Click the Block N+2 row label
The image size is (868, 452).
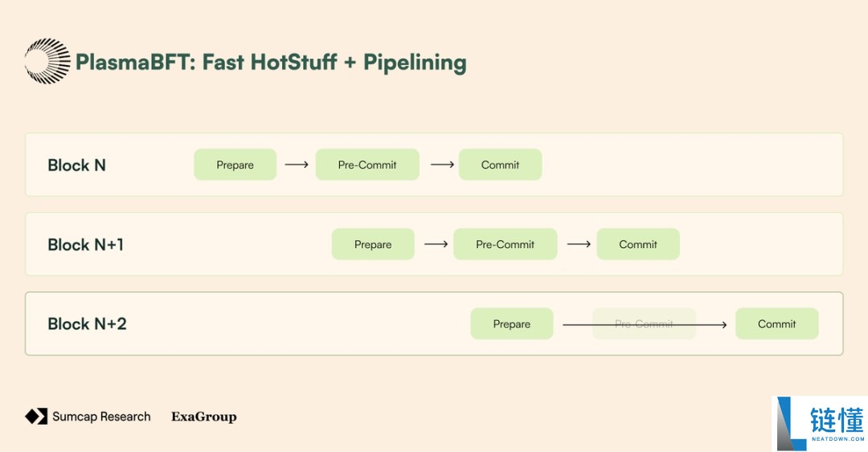tap(87, 324)
